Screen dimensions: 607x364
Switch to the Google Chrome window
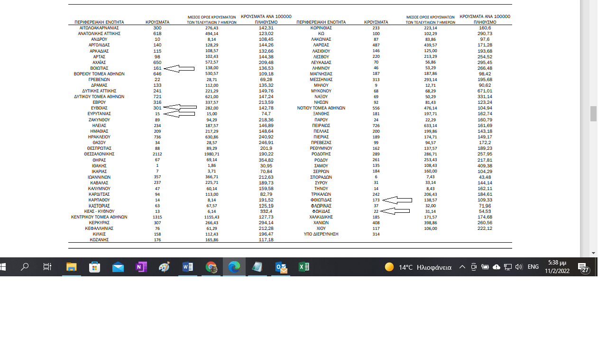[211, 267]
